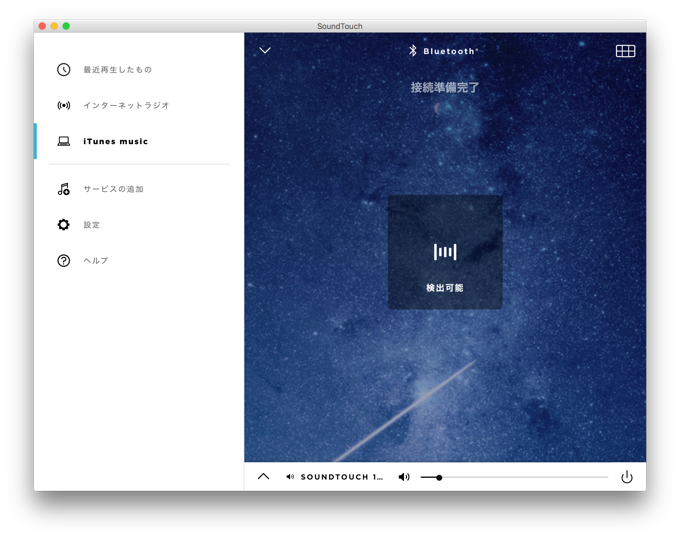Click the Bluetooth discoverable waveform icon

(445, 252)
